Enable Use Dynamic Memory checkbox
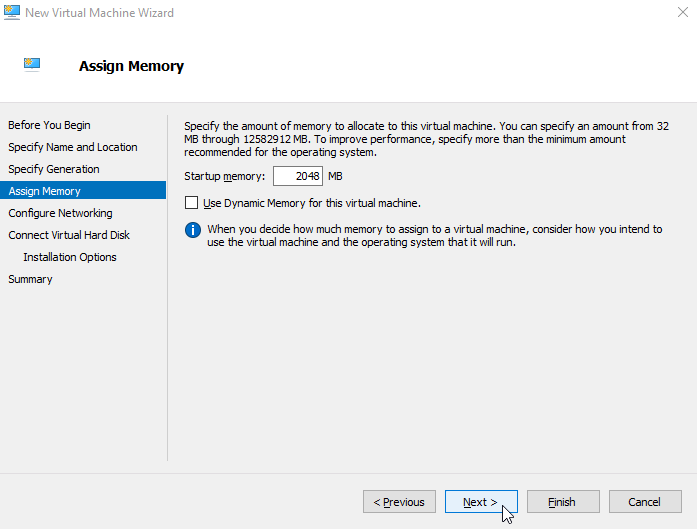The width and height of the screenshot is (697, 529). point(191,203)
